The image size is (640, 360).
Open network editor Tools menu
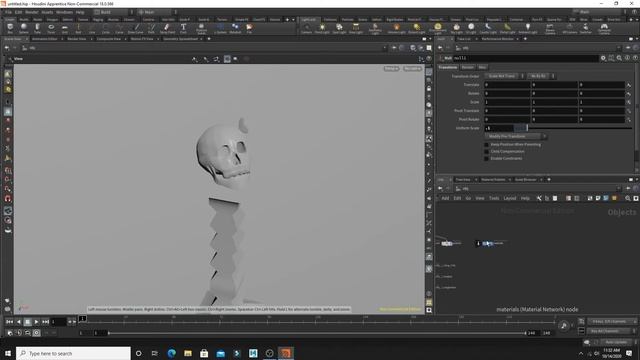(x=494, y=198)
